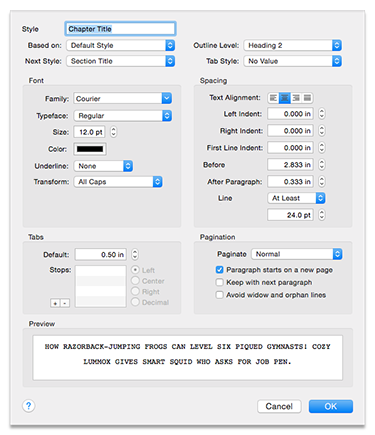Open the Based on dropdown
Screen dimensions: 375x435
pos(120,45)
